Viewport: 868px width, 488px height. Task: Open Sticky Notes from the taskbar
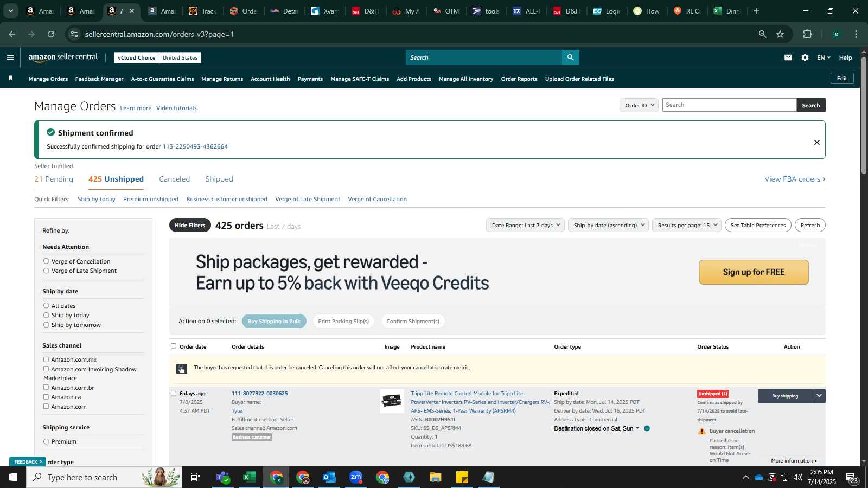point(462,477)
